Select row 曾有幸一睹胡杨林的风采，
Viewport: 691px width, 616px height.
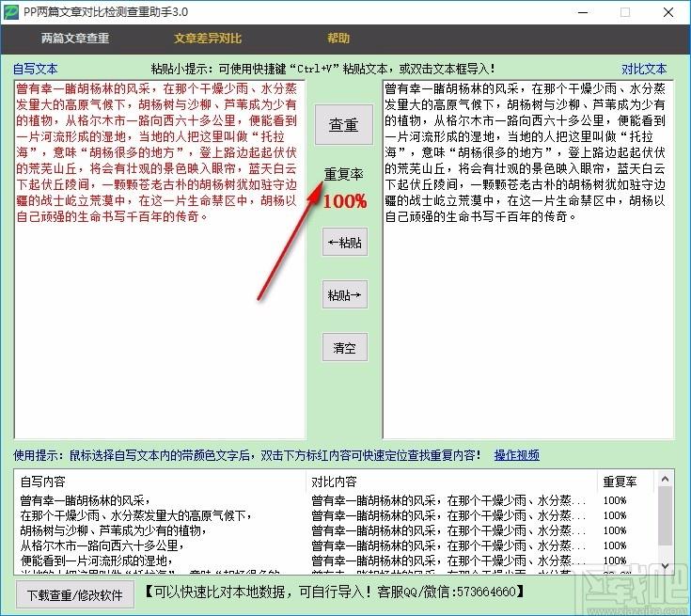click(x=335, y=500)
